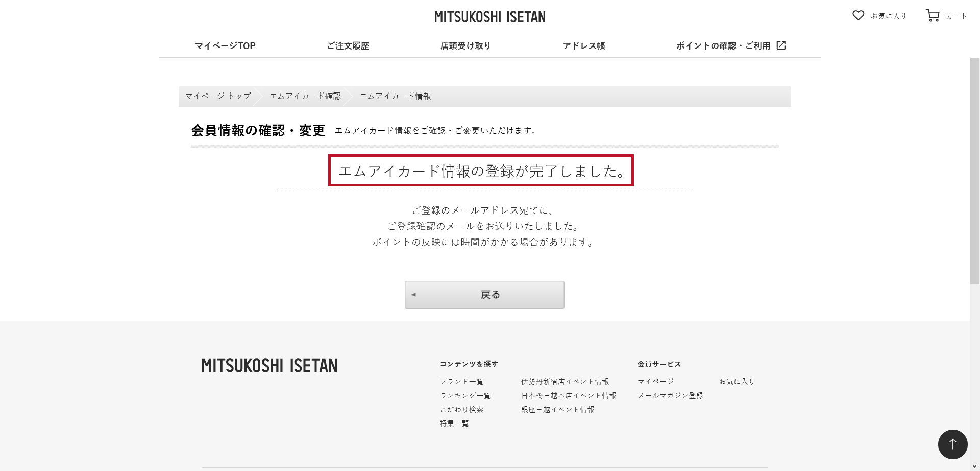The image size is (980, 471).
Task: Click the scroll-to-top arrow button
Action: click(952, 444)
